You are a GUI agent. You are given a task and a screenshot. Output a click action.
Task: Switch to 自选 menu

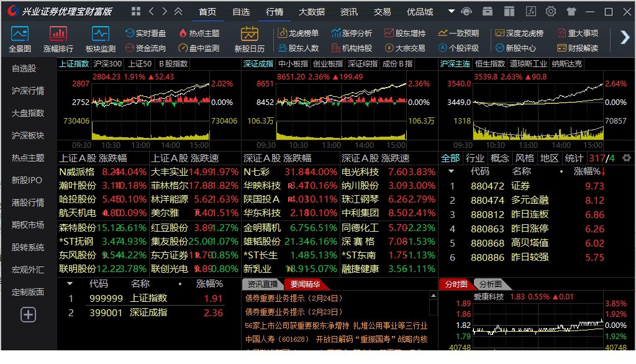click(241, 12)
